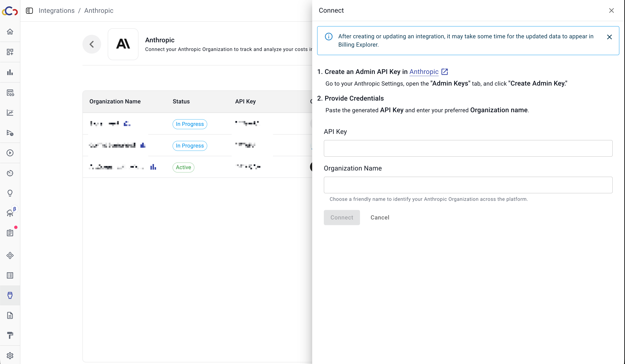Dismiss the Billing Explorer info banner
Image resolution: width=625 pixels, height=364 pixels.
609,37
